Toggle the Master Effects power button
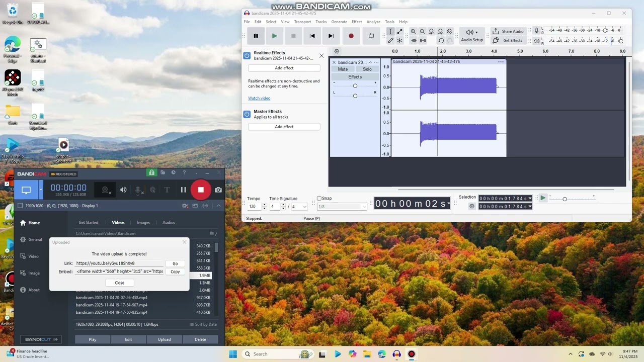Screen dimensions: 644x362 247,114
